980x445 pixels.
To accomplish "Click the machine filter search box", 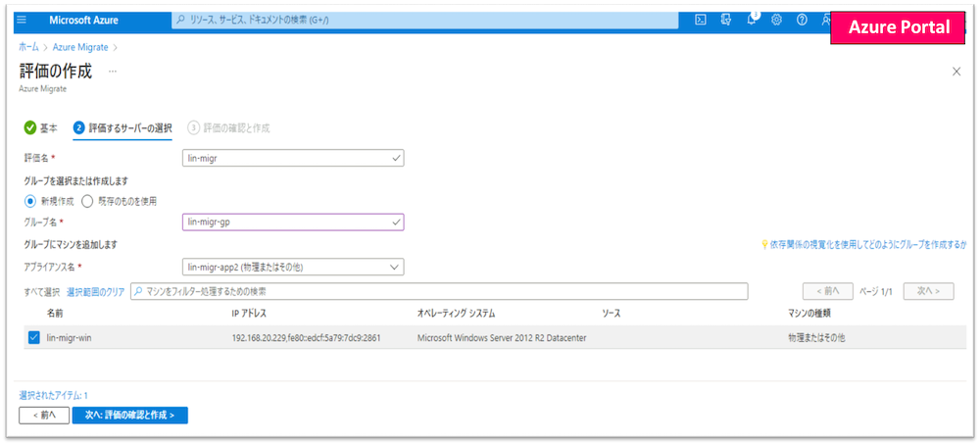I will pyautogui.click(x=439, y=291).
